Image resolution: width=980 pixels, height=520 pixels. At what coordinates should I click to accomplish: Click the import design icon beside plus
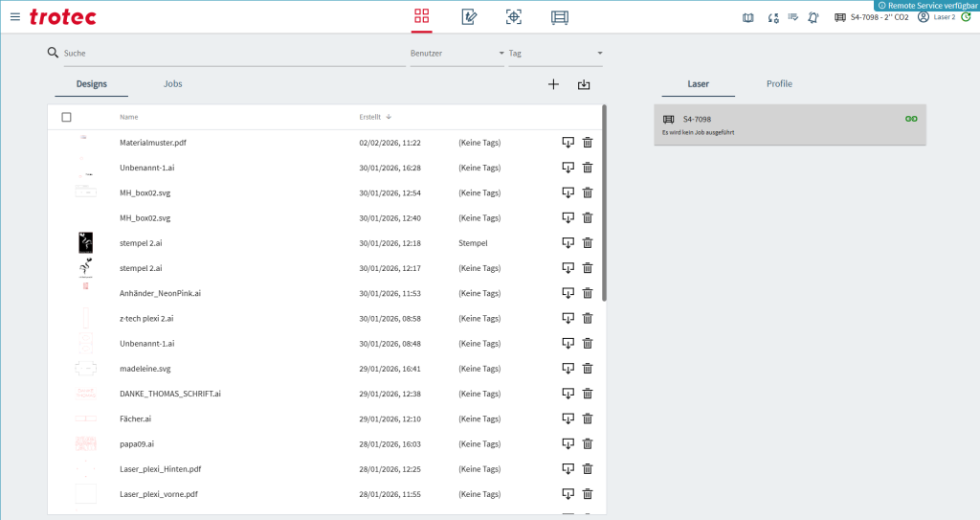(584, 84)
